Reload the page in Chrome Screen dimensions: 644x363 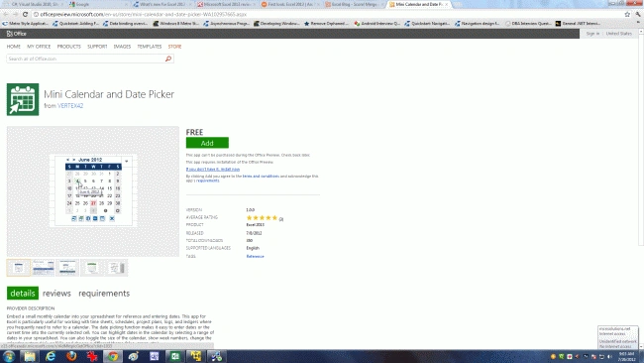25,14
